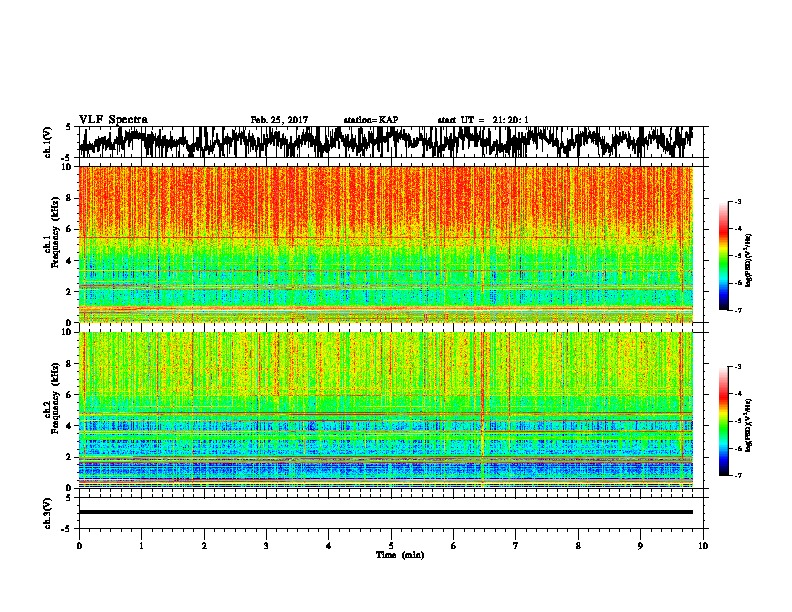Image resolution: width=792 pixels, height=612 pixels.
Task: Click the "-5" tick on ch.3(V) axis
Action: (x=67, y=529)
